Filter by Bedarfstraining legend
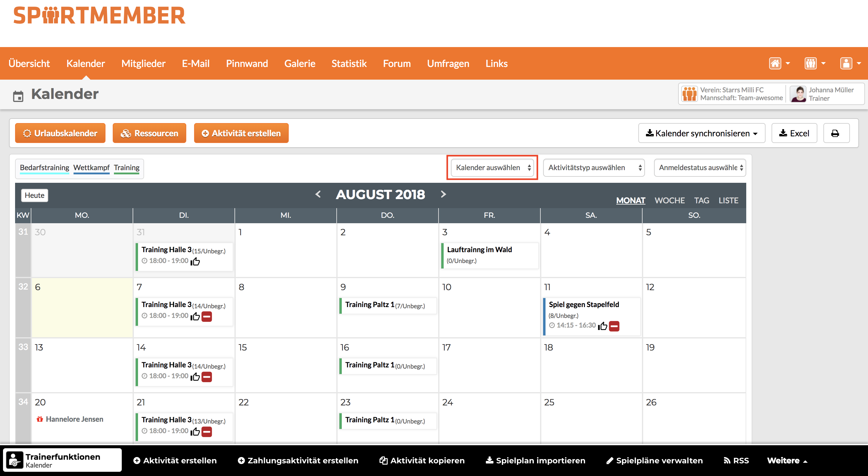 (x=45, y=168)
